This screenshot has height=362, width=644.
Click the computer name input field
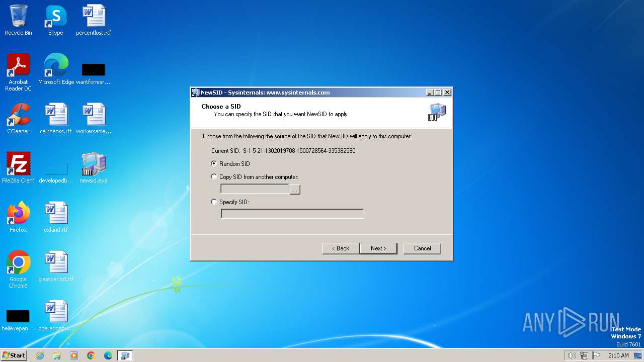(255, 189)
